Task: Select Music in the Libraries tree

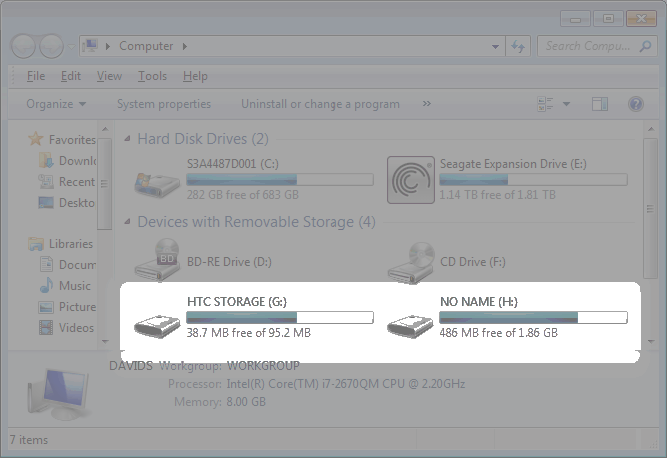Action: click(x=74, y=286)
